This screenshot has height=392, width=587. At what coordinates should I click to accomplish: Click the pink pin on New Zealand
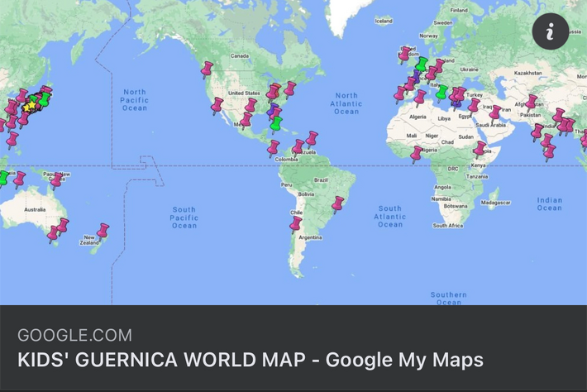click(x=103, y=230)
